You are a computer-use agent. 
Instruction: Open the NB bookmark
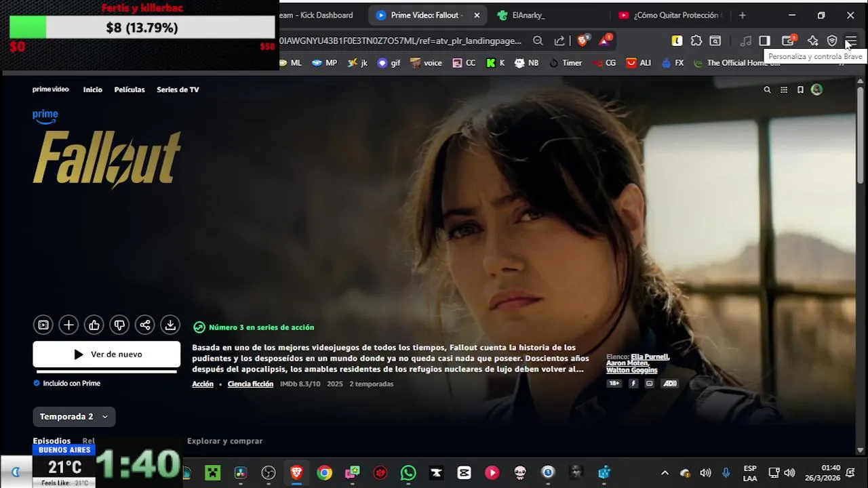tap(526, 62)
